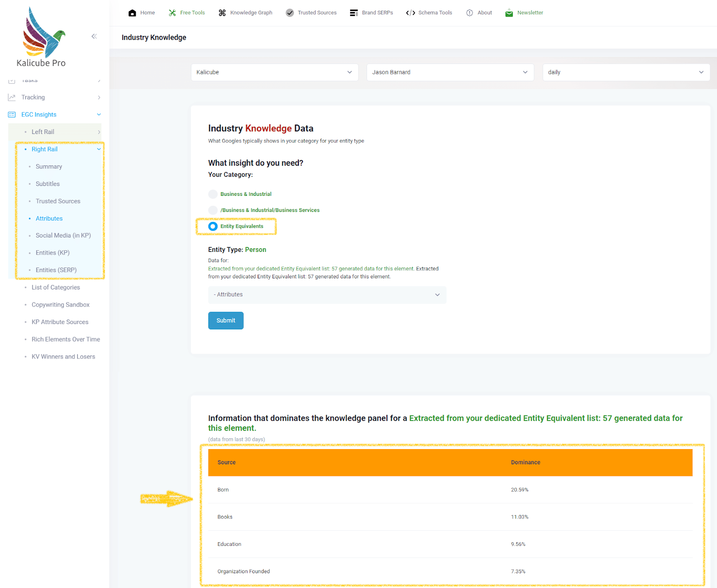This screenshot has width=717, height=588.
Task: Open the Trusted Sources top menu item
Action: 317,13
